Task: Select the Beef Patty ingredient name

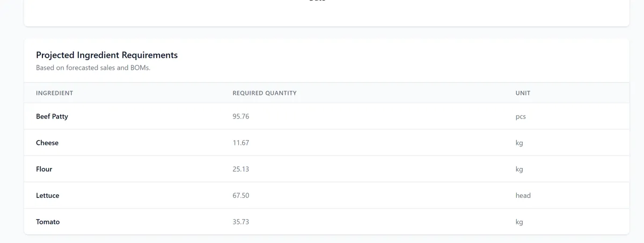Action: 52,116
